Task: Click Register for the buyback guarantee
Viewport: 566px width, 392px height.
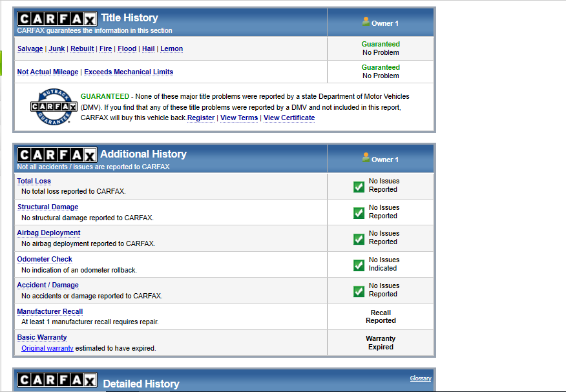Action: coord(201,118)
